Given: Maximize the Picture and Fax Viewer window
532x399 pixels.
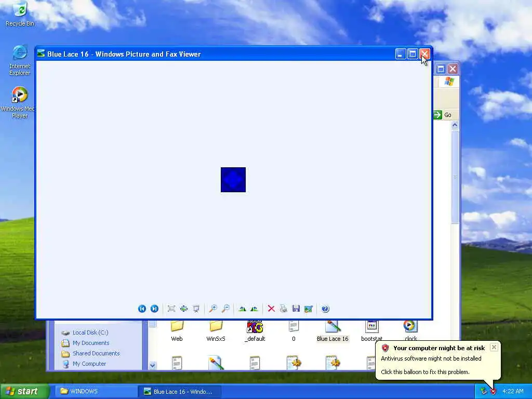Looking at the screenshot, I should [412, 54].
